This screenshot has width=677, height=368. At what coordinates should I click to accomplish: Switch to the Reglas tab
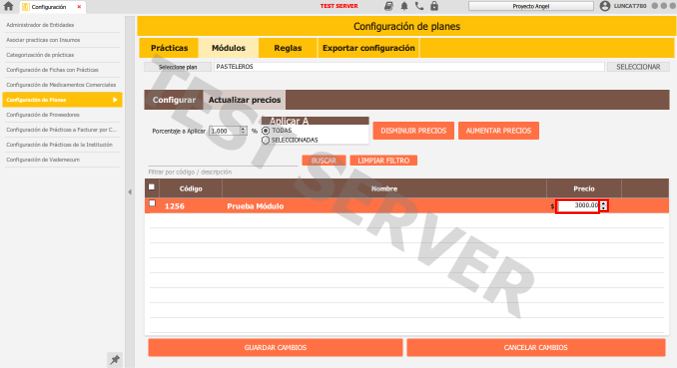point(288,48)
